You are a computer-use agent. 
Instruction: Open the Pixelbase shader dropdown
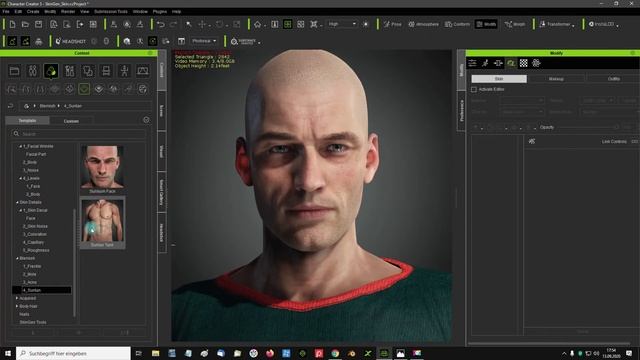pos(204,41)
